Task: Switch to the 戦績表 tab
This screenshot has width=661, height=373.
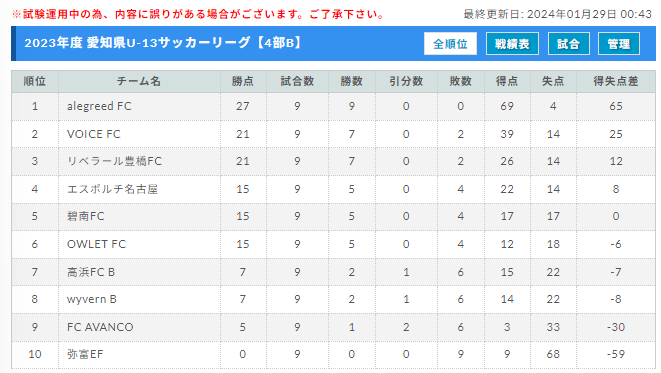Action: tap(512, 44)
